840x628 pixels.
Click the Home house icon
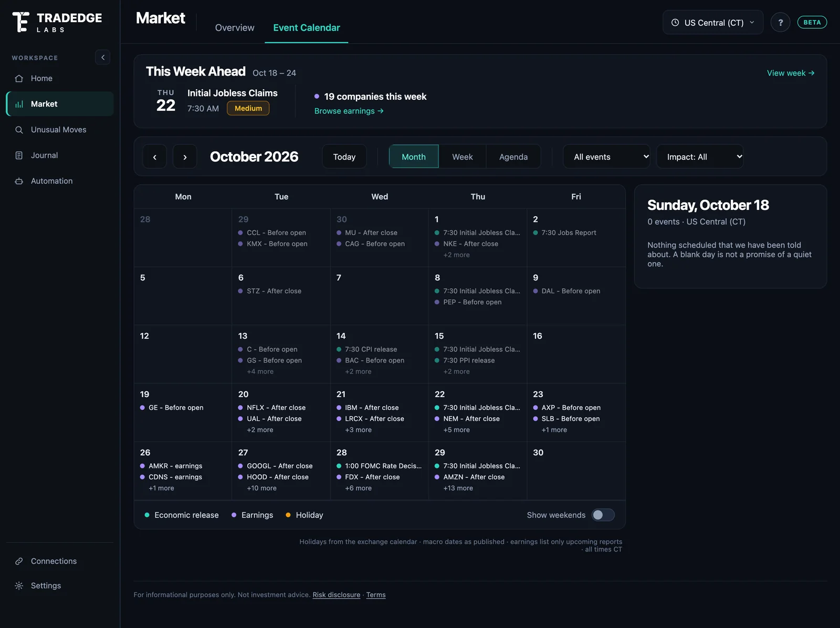coord(19,78)
